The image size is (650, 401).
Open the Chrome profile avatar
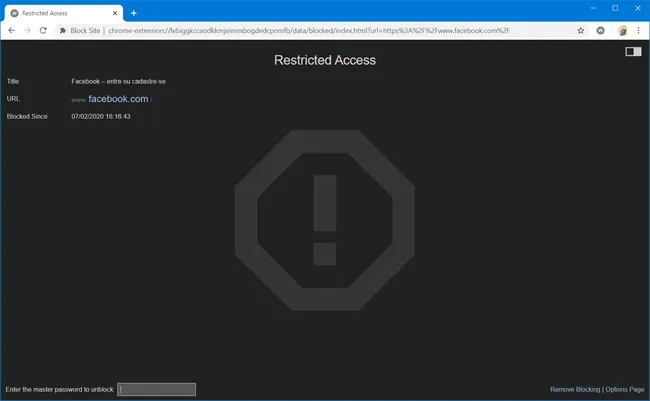[622, 30]
